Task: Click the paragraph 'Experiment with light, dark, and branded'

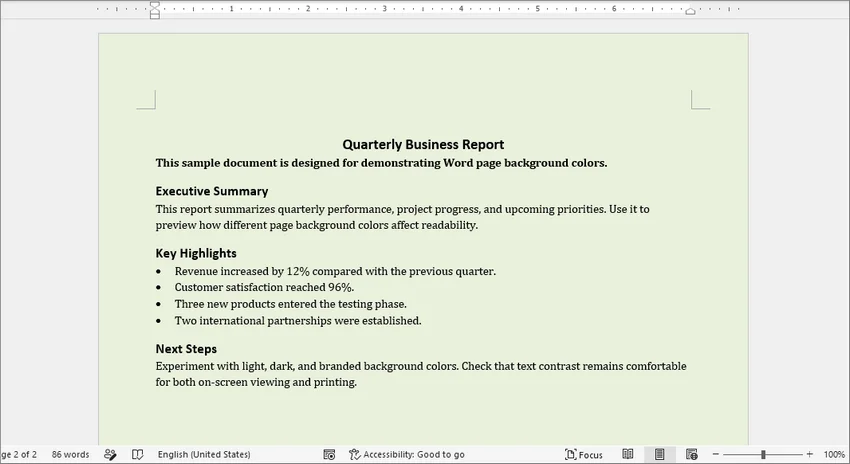Action: click(x=421, y=374)
